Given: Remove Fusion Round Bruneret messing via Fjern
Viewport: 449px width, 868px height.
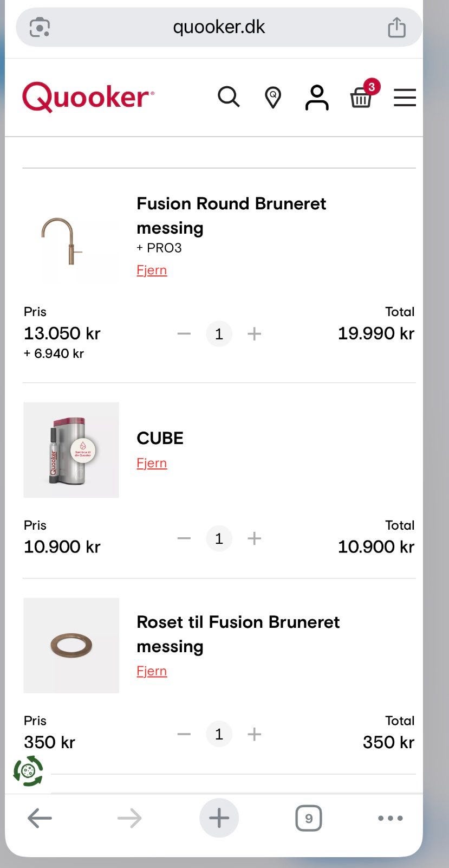Looking at the screenshot, I should [152, 270].
